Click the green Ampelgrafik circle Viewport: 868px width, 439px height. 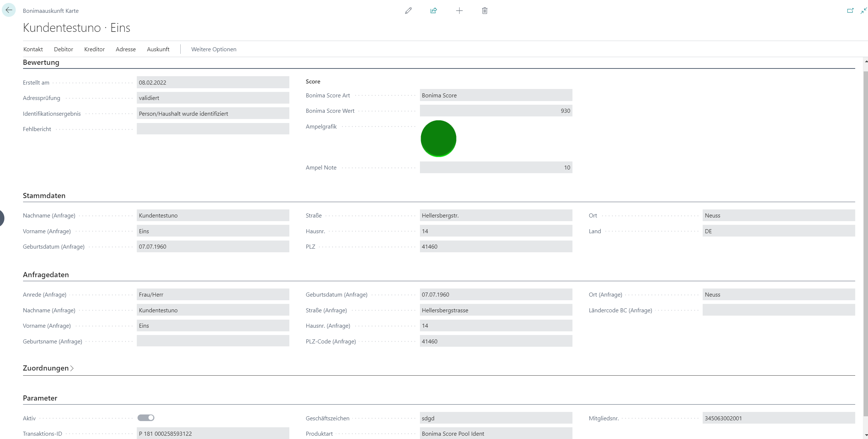[x=438, y=139]
